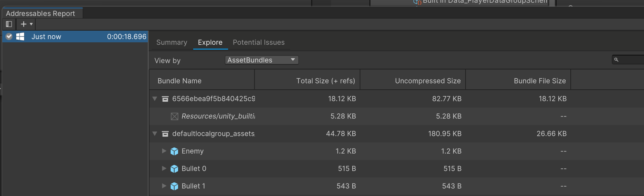
Task: Click the bundle archive icon of defaultlocalgroup_assets
Action: click(x=165, y=134)
